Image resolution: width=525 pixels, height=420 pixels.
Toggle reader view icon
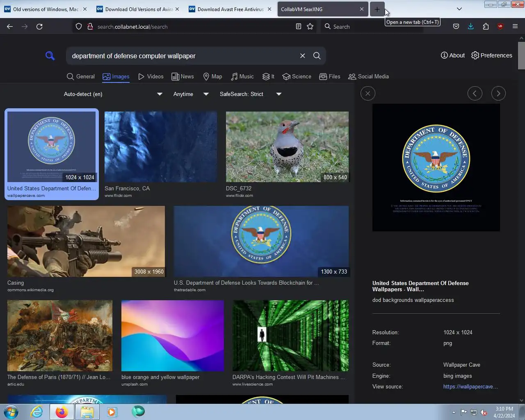(299, 27)
